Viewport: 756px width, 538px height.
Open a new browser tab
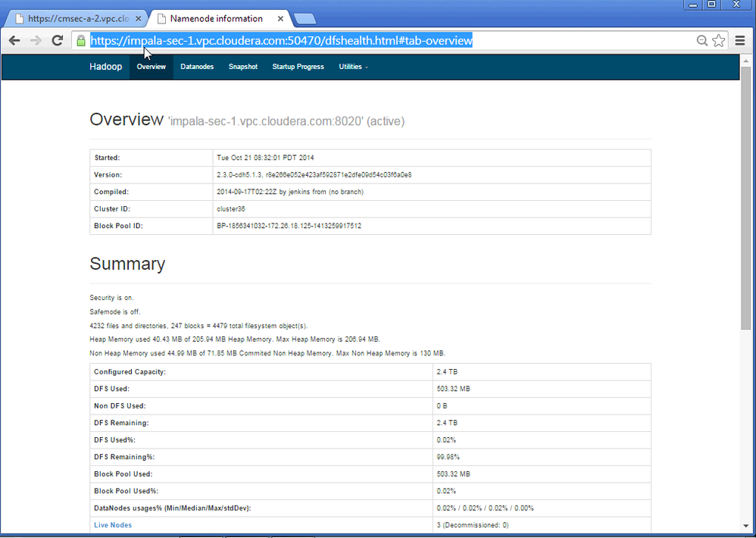coord(305,19)
